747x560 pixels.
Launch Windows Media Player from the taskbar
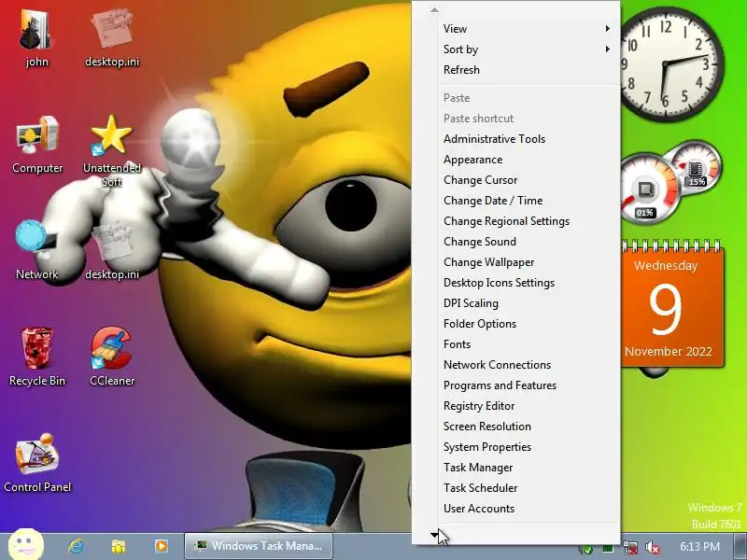click(x=162, y=546)
